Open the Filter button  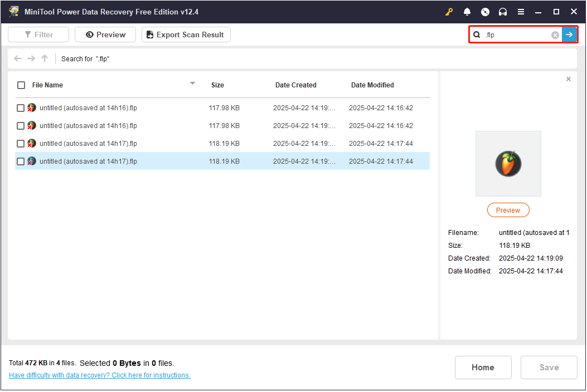tap(38, 35)
